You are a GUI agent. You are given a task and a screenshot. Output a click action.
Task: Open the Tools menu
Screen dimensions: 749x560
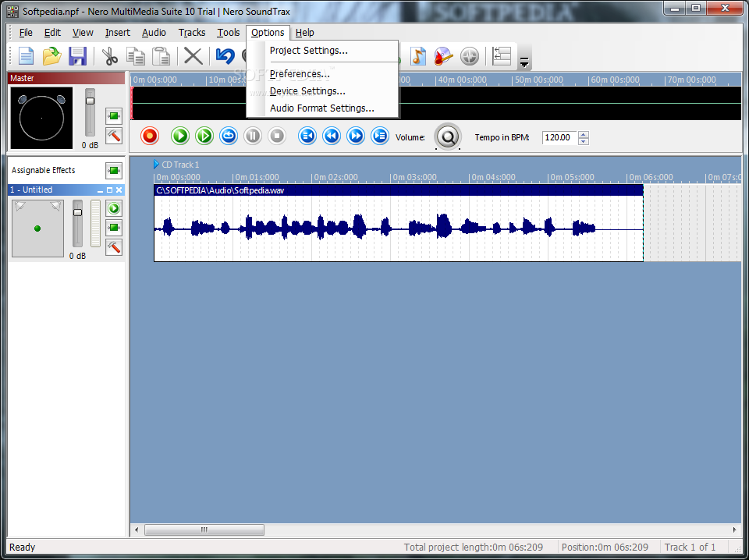pos(229,33)
